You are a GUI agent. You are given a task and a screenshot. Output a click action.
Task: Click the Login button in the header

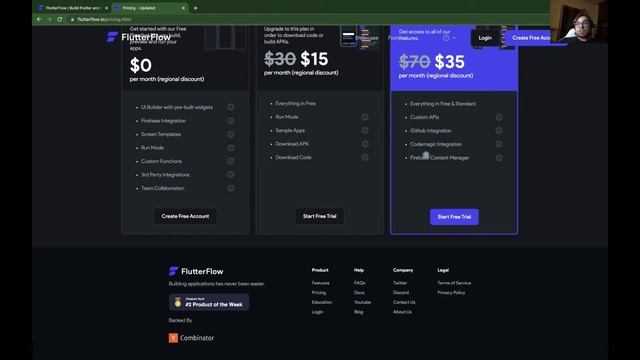tap(485, 38)
